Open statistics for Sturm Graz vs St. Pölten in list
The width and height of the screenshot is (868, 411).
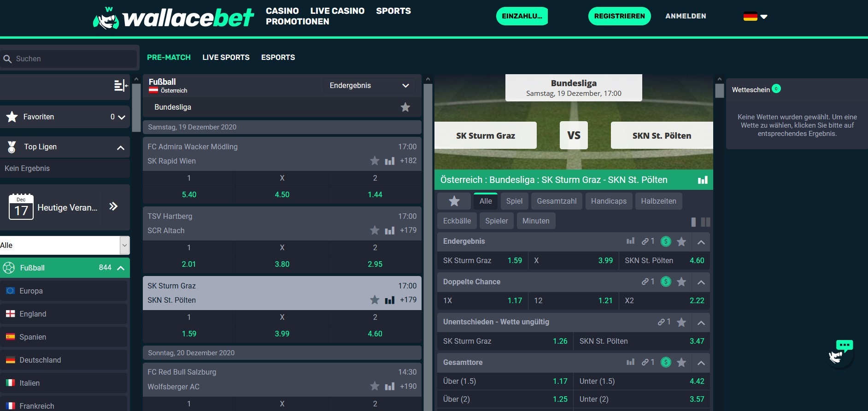[x=390, y=300]
